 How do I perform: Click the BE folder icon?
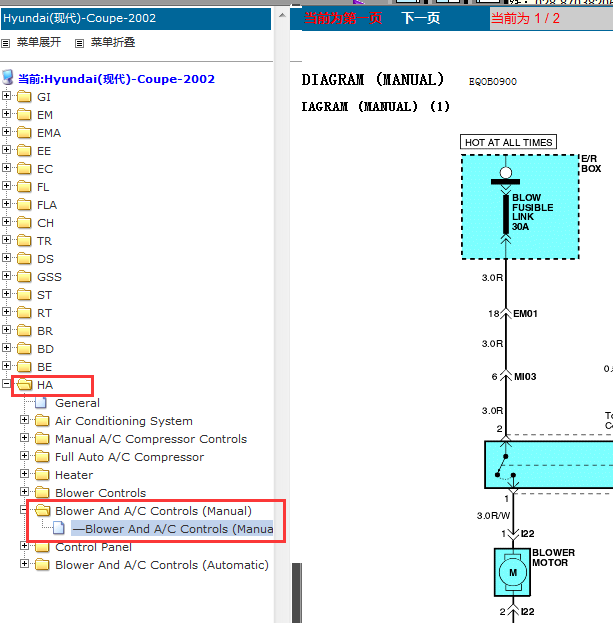point(24,366)
